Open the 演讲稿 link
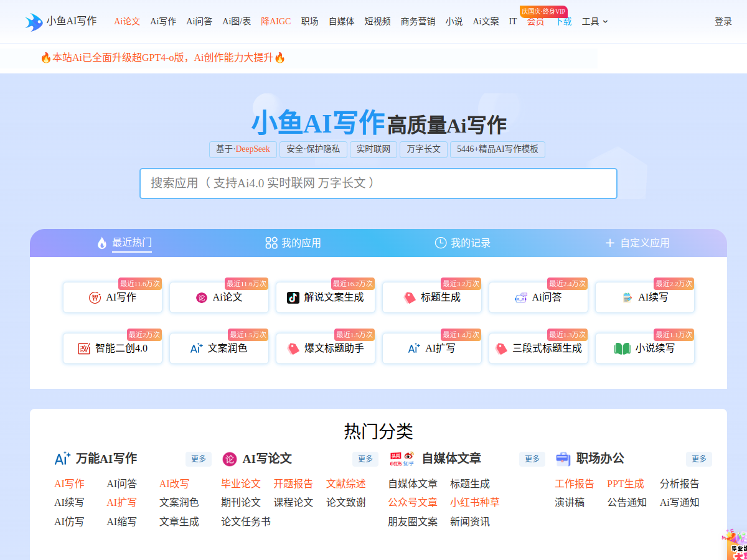Viewport: 747px width, 560px height. pos(570,503)
